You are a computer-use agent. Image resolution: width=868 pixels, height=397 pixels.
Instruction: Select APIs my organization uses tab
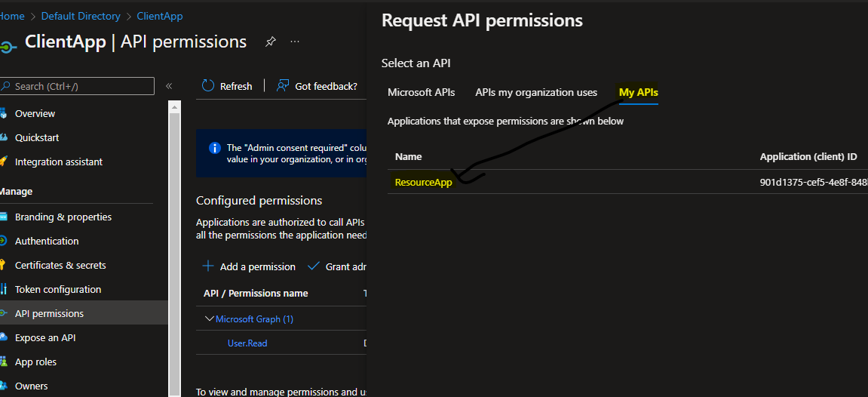point(536,92)
